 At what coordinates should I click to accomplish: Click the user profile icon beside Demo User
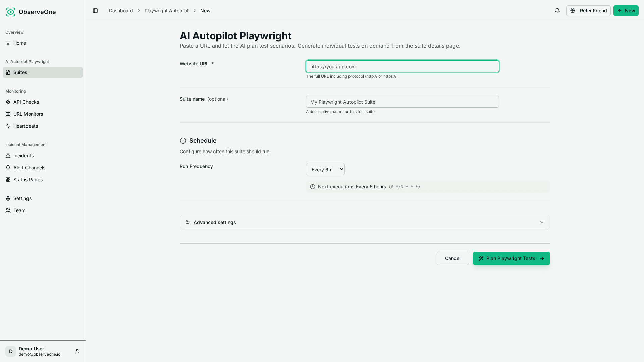pyautogui.click(x=77, y=351)
